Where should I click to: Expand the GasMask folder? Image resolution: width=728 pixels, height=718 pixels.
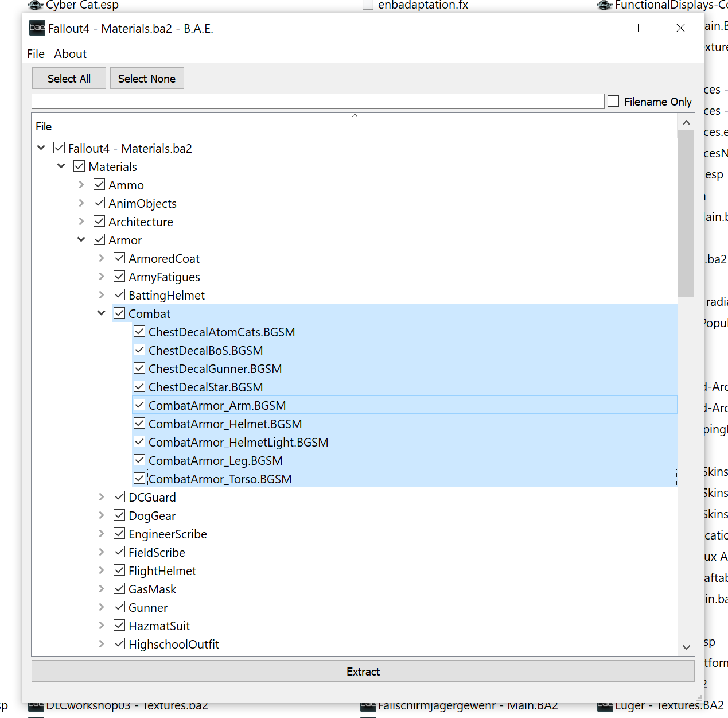102,589
